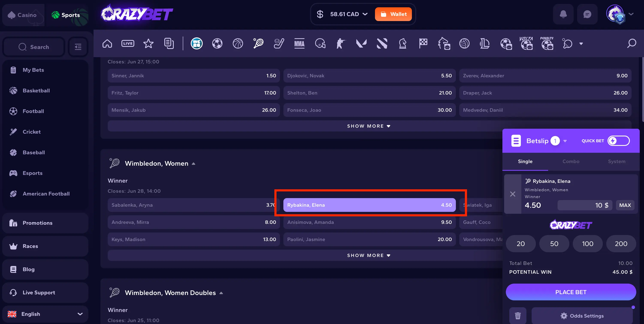
Task: Open the chat messages icon
Action: (587, 14)
